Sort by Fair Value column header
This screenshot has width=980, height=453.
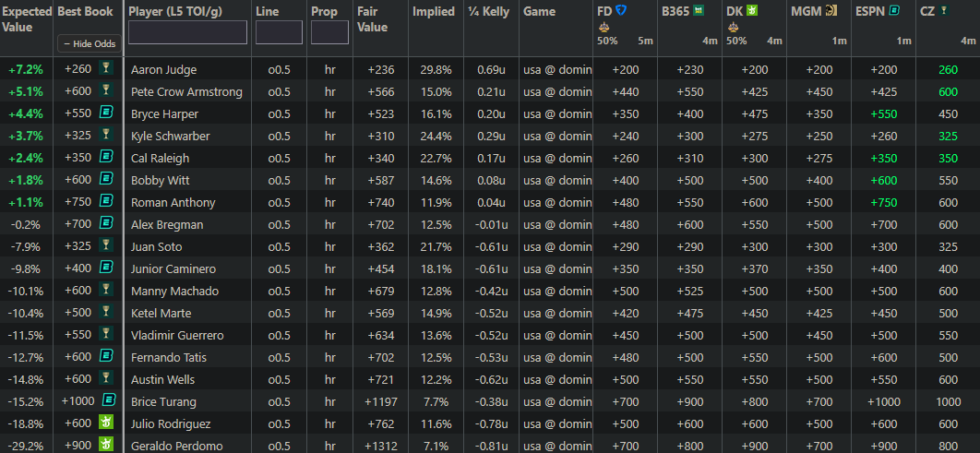coord(373,19)
